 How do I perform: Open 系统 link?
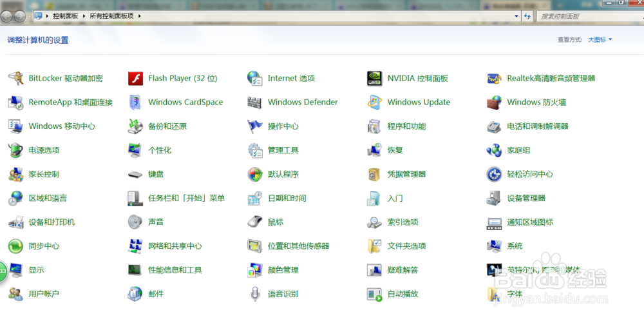515,246
